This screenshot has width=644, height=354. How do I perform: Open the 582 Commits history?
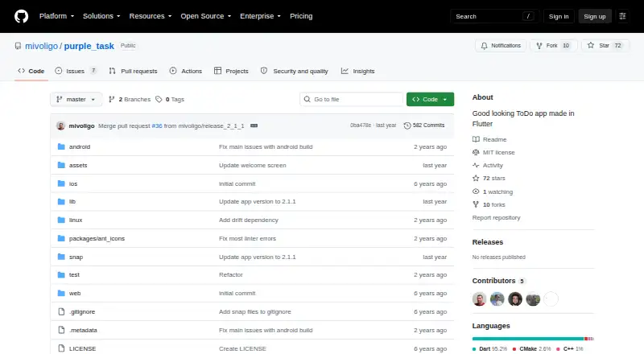(424, 126)
